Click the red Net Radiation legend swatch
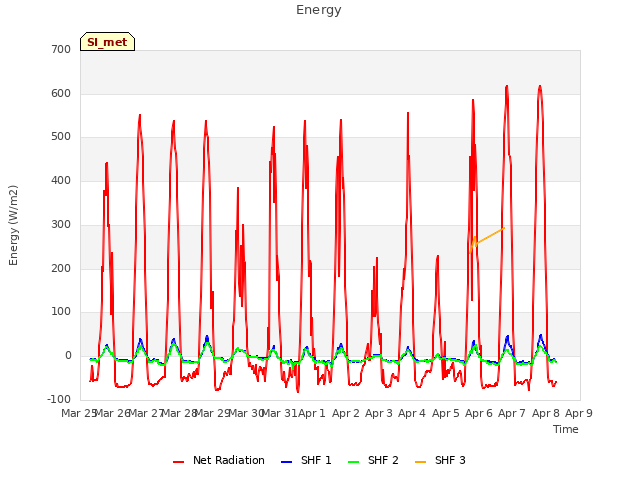This screenshot has width=640, height=480. [178, 462]
